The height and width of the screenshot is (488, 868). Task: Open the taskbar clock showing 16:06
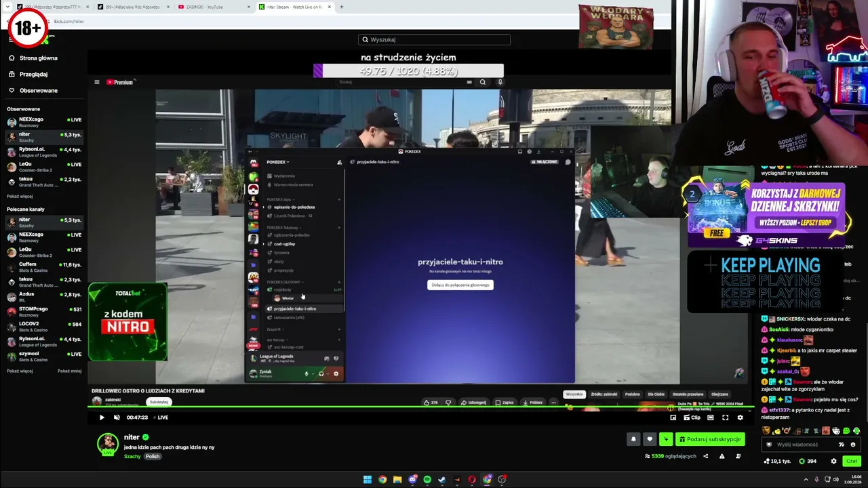point(852,480)
